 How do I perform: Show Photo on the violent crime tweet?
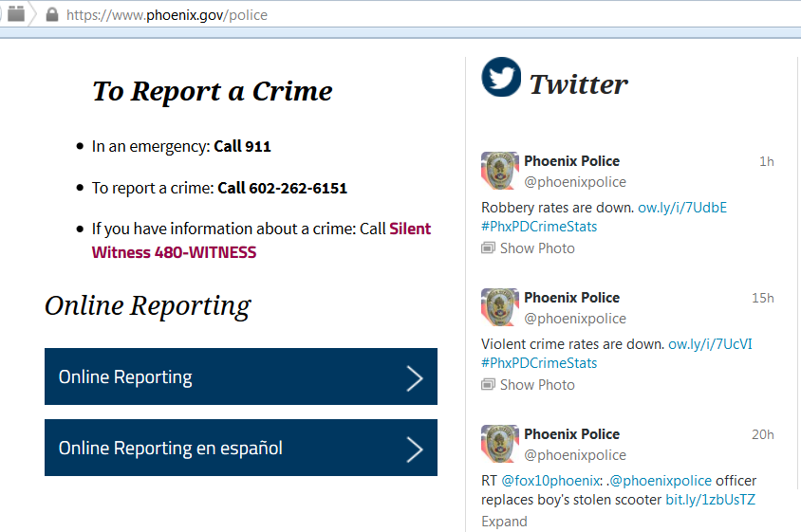537,385
